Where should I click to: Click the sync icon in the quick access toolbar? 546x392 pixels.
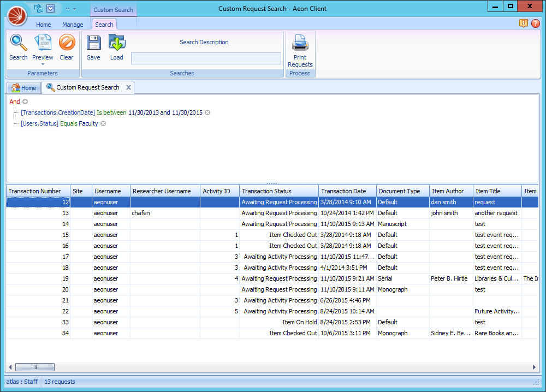pos(38,9)
